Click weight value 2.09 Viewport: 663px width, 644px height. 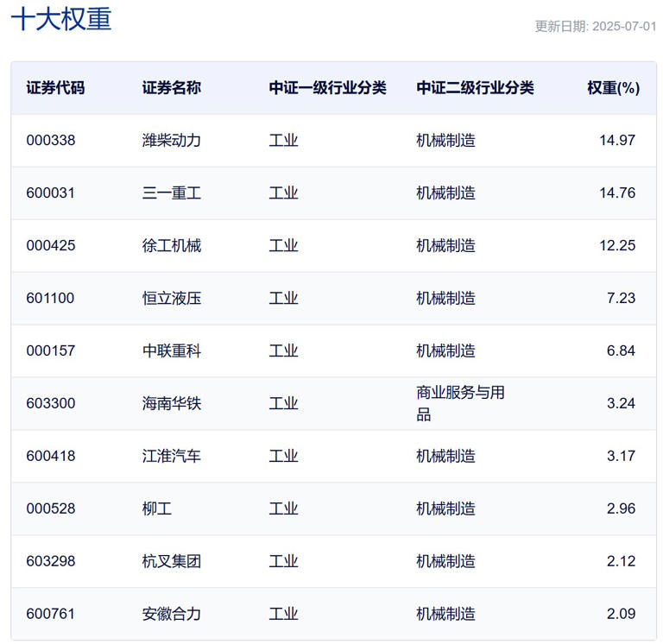pyautogui.click(x=622, y=614)
